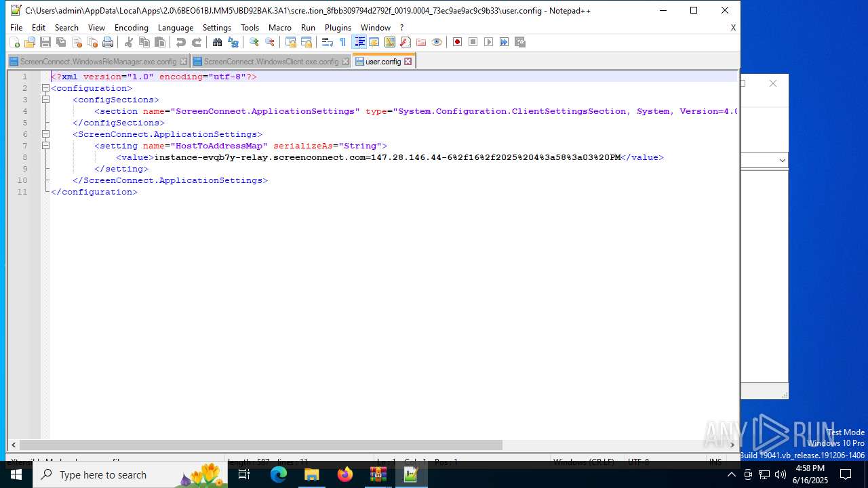The width and height of the screenshot is (868, 488).
Task: Click the taskbar search box
Action: pyautogui.click(x=129, y=474)
